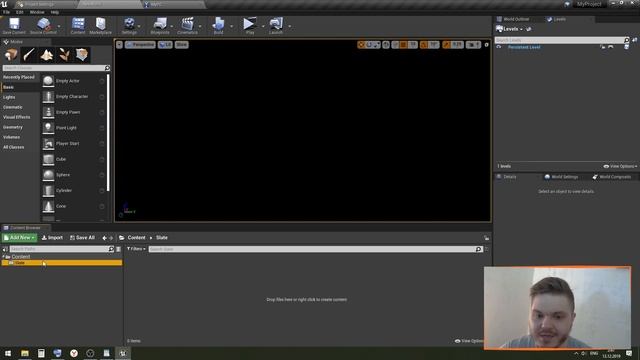Click the Lit view mode button
Screen dimensions: 640x360
165,44
